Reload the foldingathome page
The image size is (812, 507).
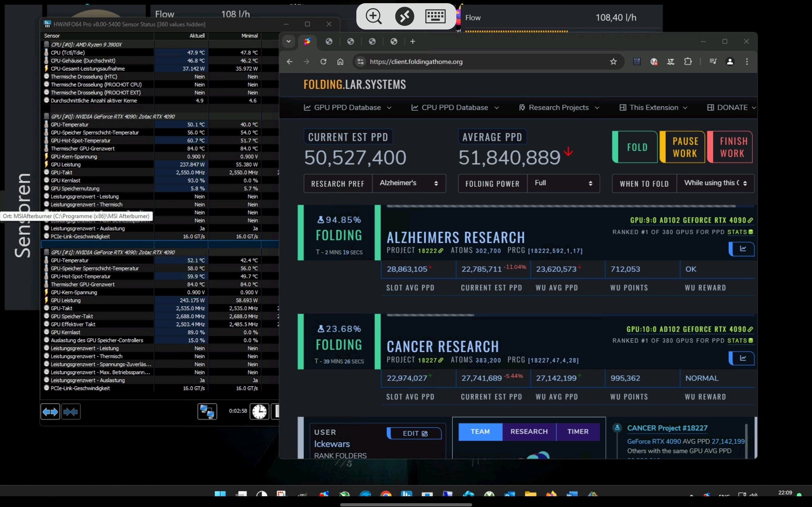click(x=323, y=62)
